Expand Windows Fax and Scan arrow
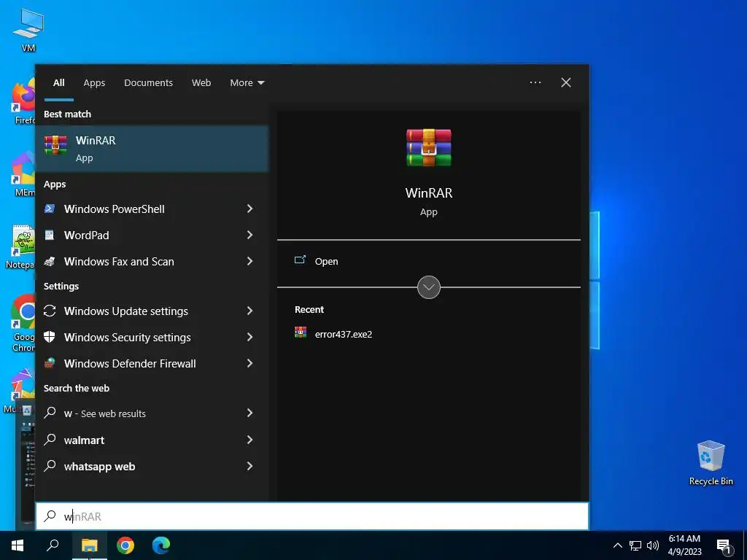This screenshot has height=560, width=747. (250, 262)
